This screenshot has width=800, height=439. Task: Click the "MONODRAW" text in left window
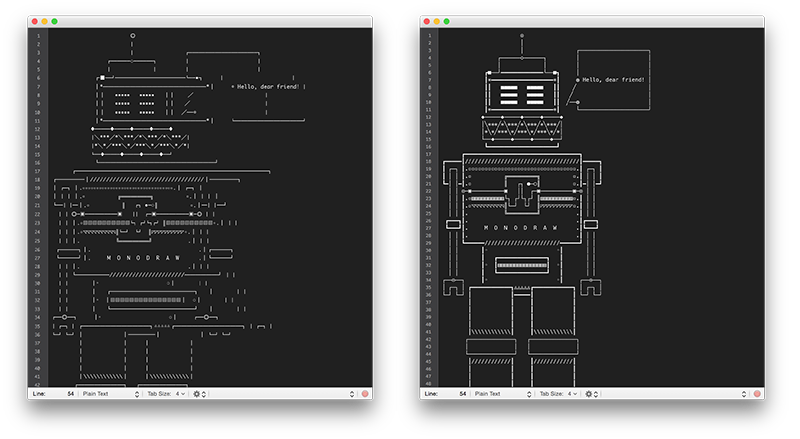click(143, 258)
